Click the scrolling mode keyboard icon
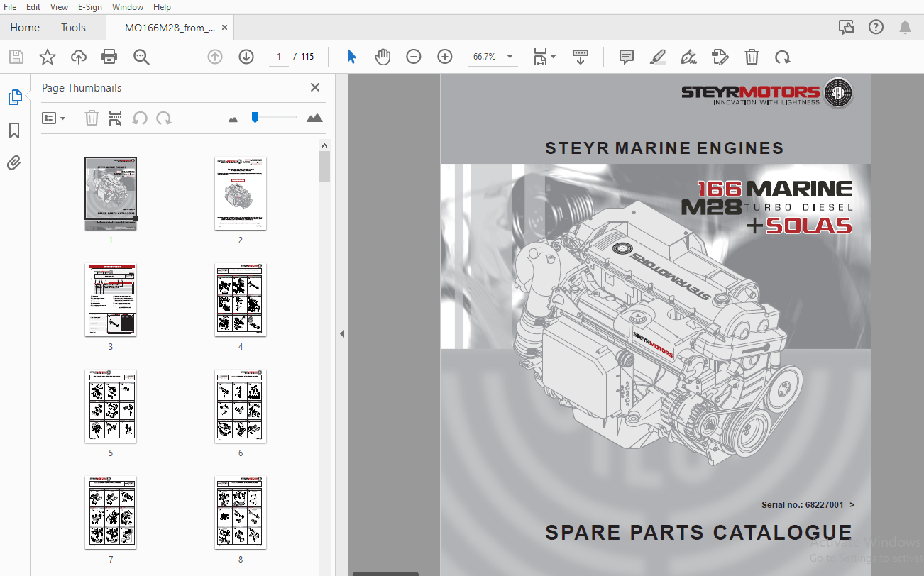This screenshot has height=576, width=924. pos(581,57)
